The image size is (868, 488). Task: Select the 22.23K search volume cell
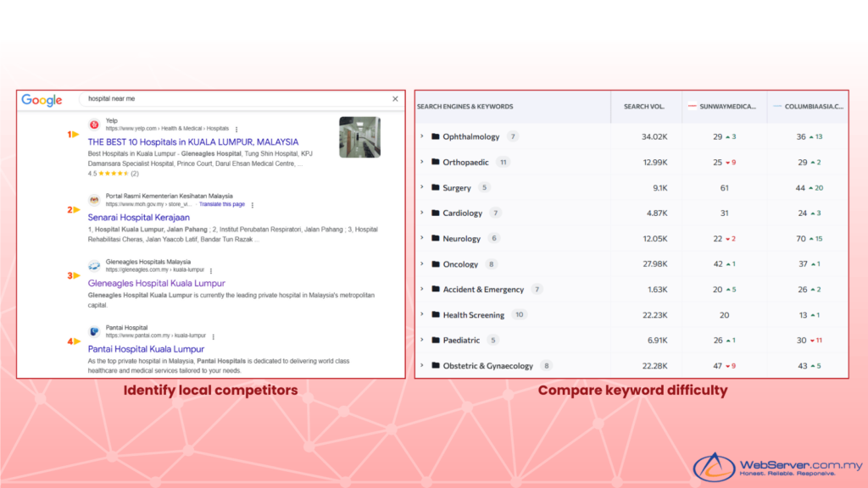tap(655, 315)
